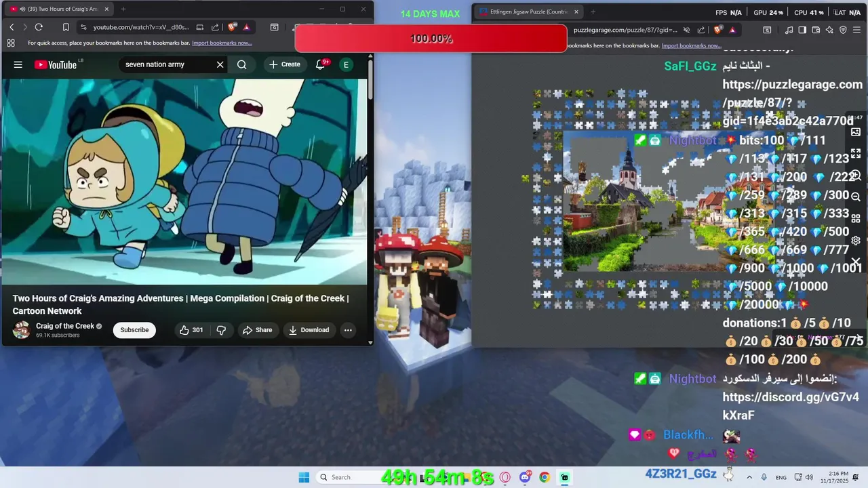Go back in the YouTube browser window

[x=12, y=27]
